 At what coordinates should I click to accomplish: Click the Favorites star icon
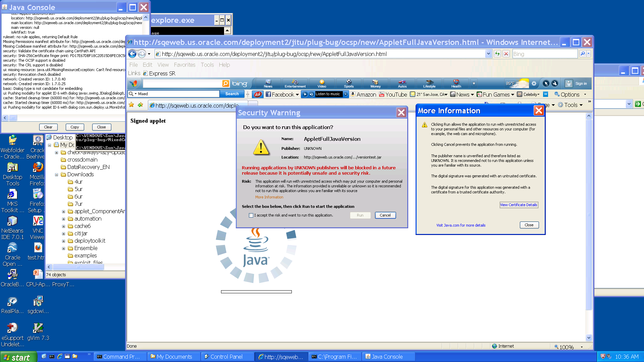131,105
